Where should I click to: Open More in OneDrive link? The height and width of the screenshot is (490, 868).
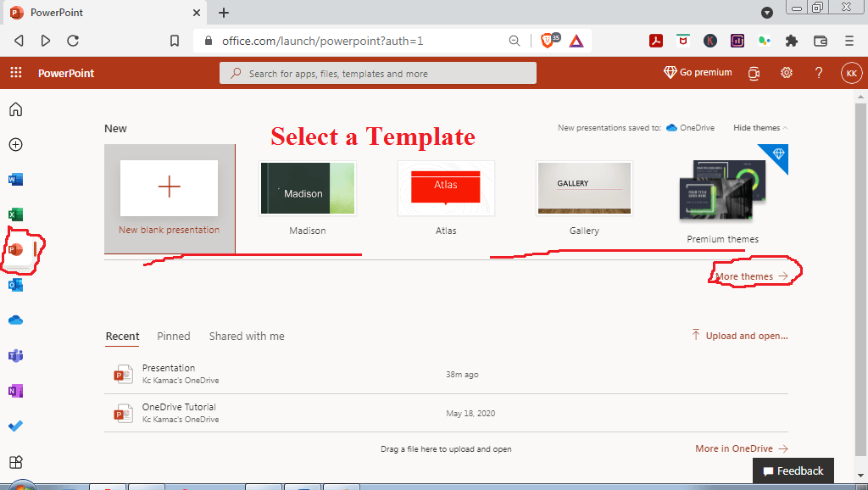pyautogui.click(x=741, y=448)
